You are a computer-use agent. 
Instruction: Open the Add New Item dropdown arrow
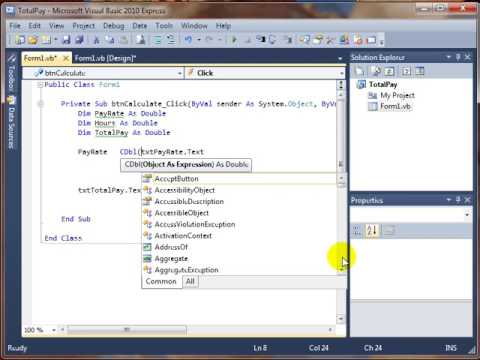pyautogui.click(x=56, y=40)
